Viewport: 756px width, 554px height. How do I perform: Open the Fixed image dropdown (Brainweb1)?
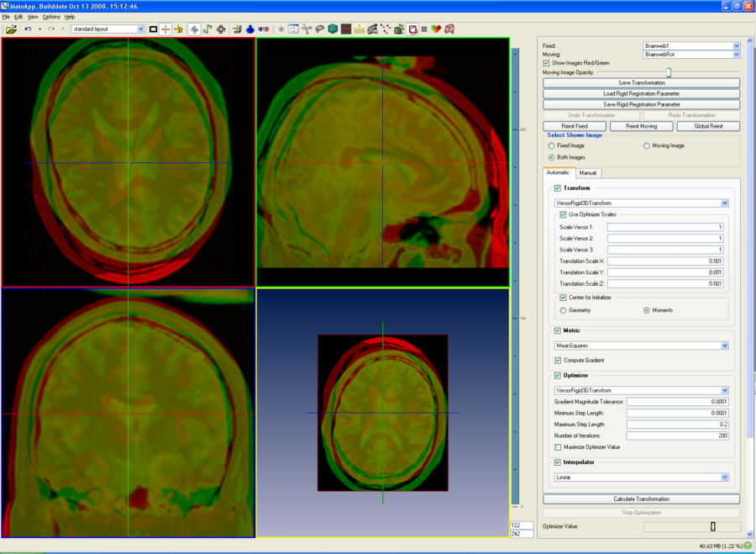click(736, 45)
